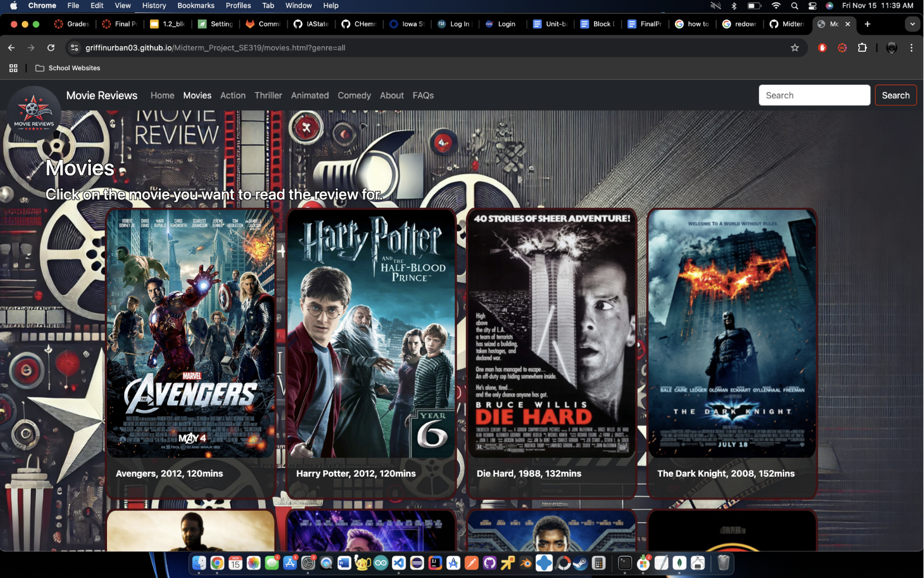The image size is (924, 578).
Task: Switch to the Login tab
Action: coord(500,24)
